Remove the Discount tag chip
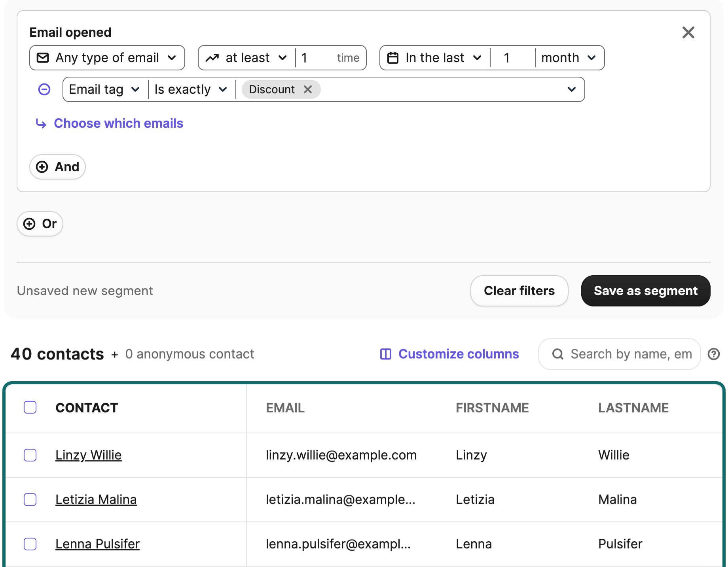Screen dimensions: 728x567 308,89
